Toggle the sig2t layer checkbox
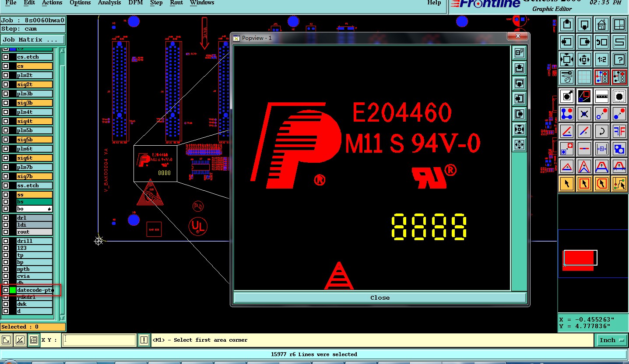Image resolution: width=629 pixels, height=364 pixels. 6,84
